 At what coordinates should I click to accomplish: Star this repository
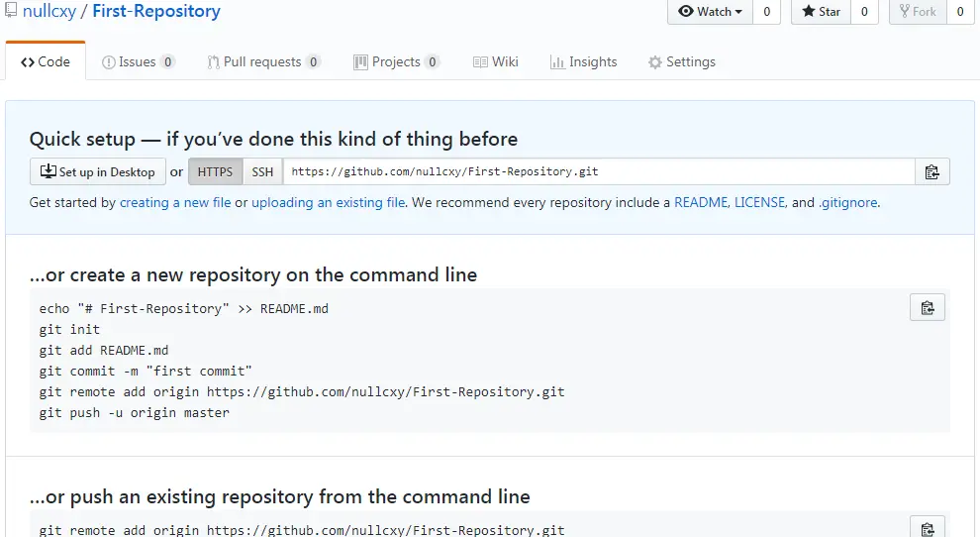pos(822,11)
